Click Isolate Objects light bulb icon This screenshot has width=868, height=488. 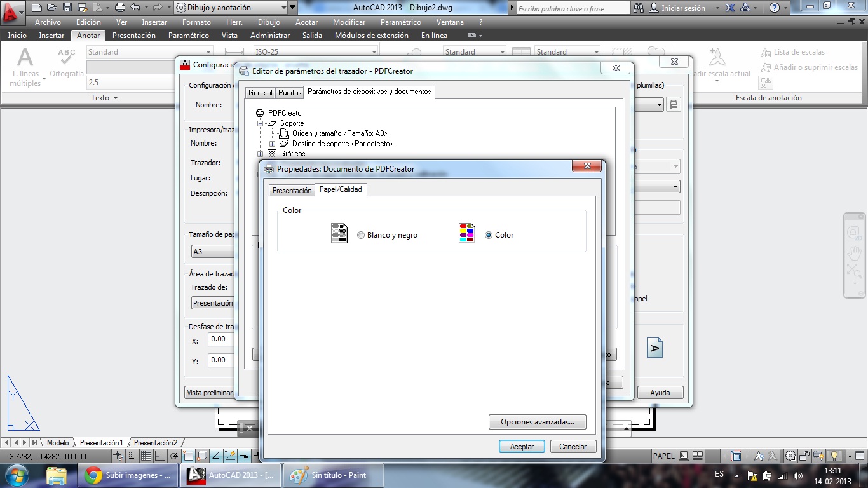[835, 456]
